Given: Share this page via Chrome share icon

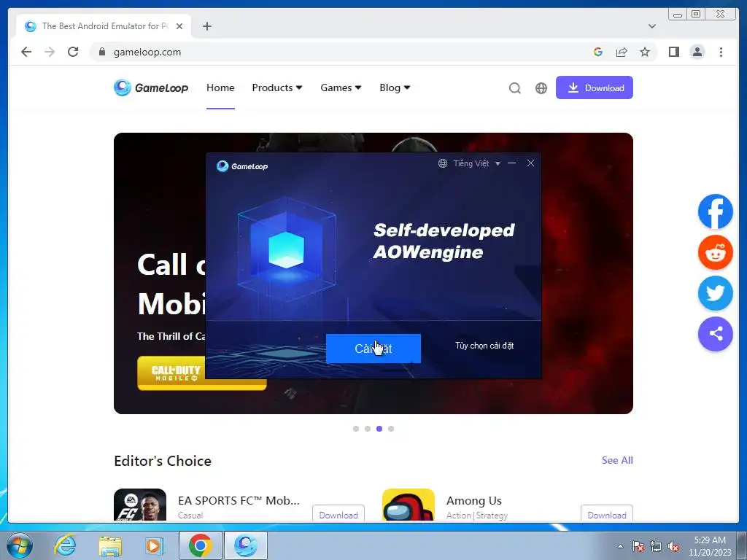Looking at the screenshot, I should [622, 52].
